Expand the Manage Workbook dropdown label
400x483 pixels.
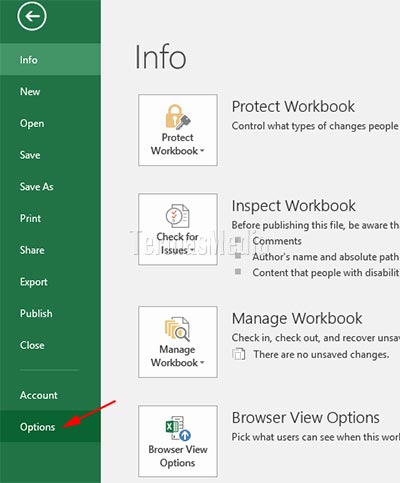click(177, 356)
